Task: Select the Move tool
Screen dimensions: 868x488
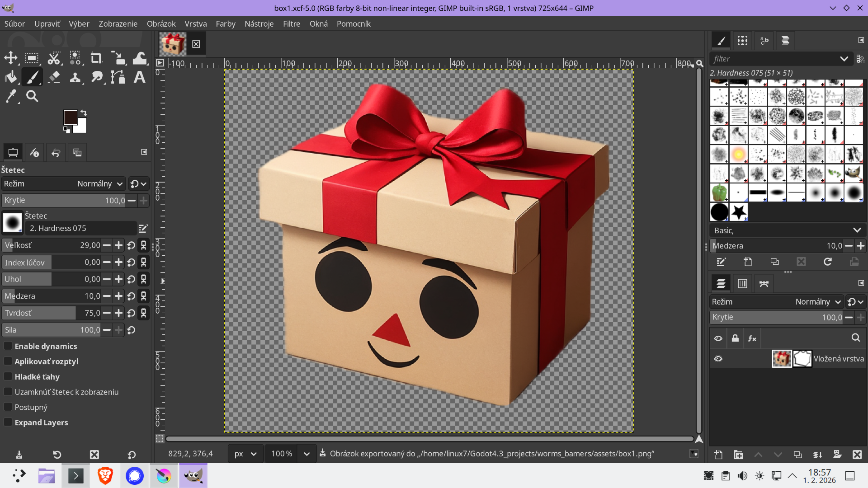Action: click(x=11, y=58)
